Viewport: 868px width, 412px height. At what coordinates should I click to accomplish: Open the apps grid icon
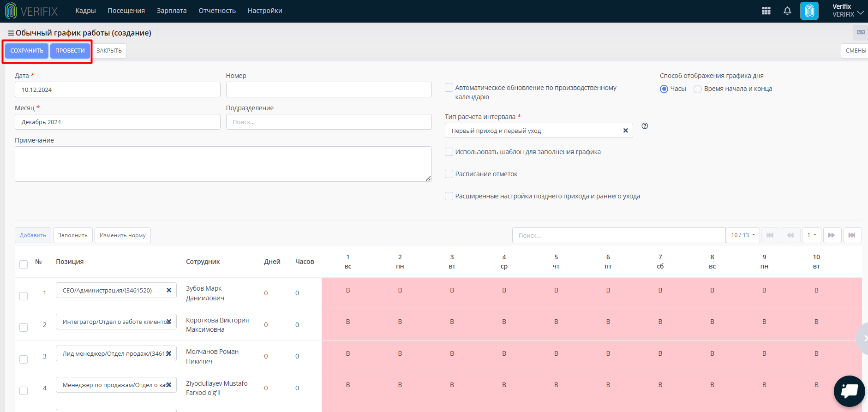coord(766,11)
